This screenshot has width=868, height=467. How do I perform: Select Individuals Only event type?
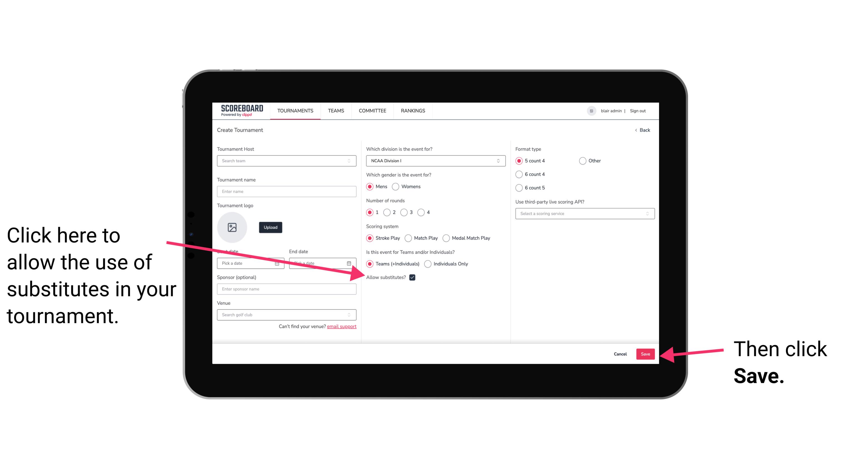click(428, 264)
